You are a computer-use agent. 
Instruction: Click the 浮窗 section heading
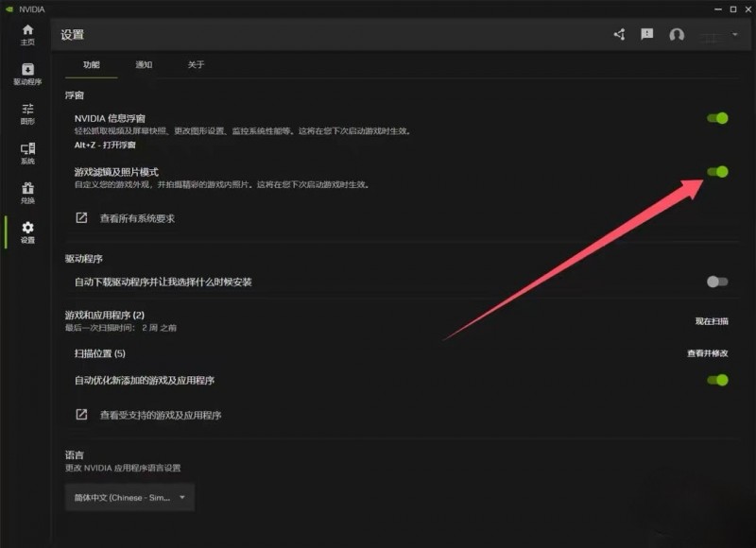tap(75, 94)
